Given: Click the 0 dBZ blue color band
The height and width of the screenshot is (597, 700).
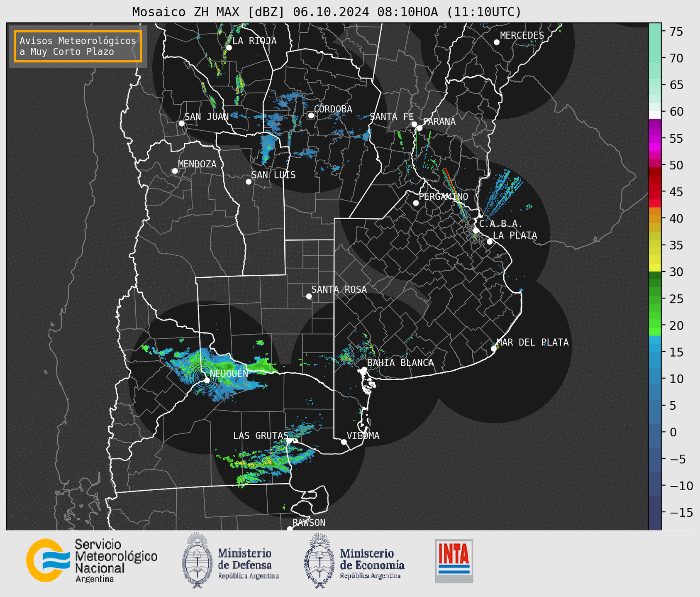Looking at the screenshot, I should click(655, 432).
